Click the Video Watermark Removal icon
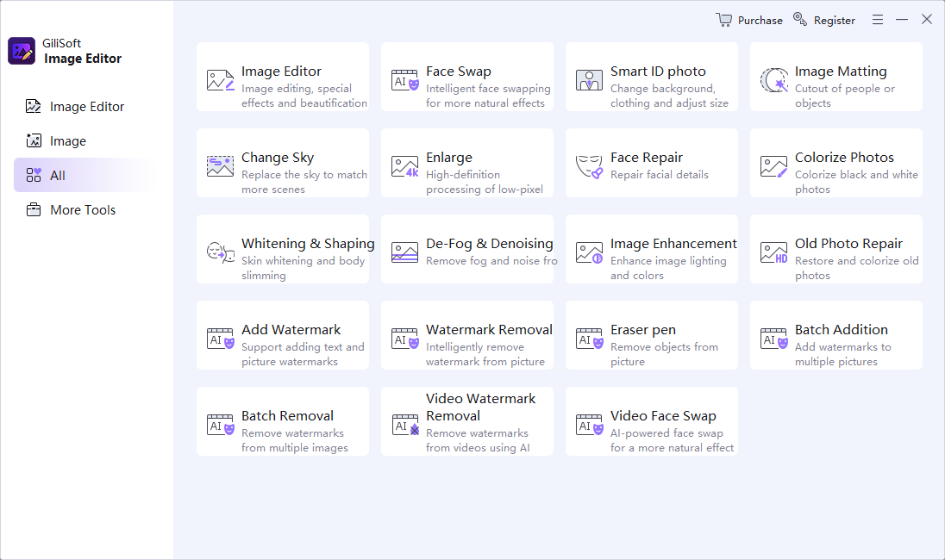Viewport: 945px width, 560px height. pos(405,425)
